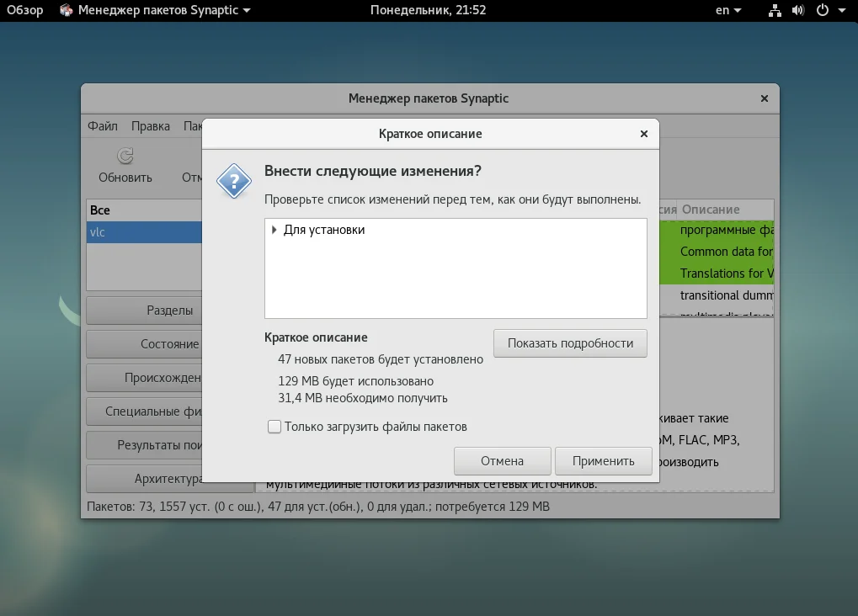Viewport: 858px width, 616px height.
Task: Open the network status icon in top bar
Action: coord(775,10)
